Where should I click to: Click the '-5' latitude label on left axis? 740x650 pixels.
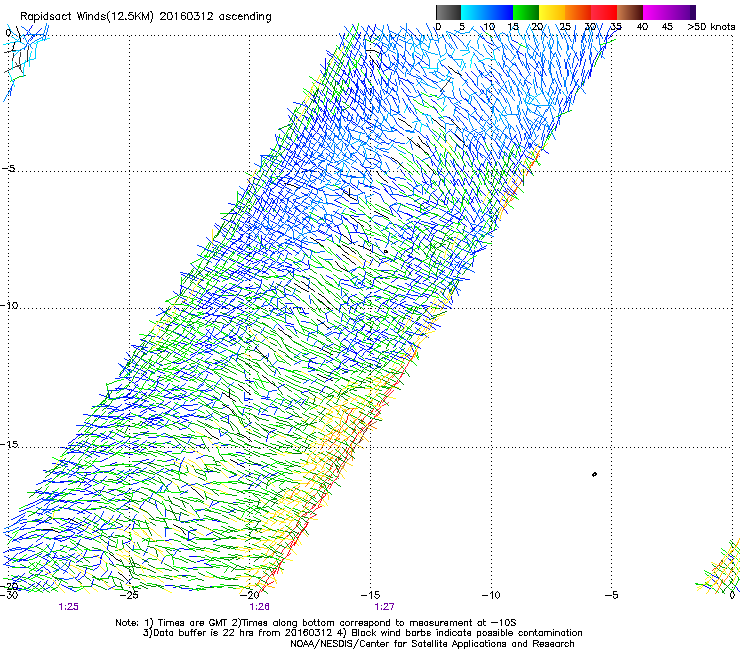tap(9, 169)
